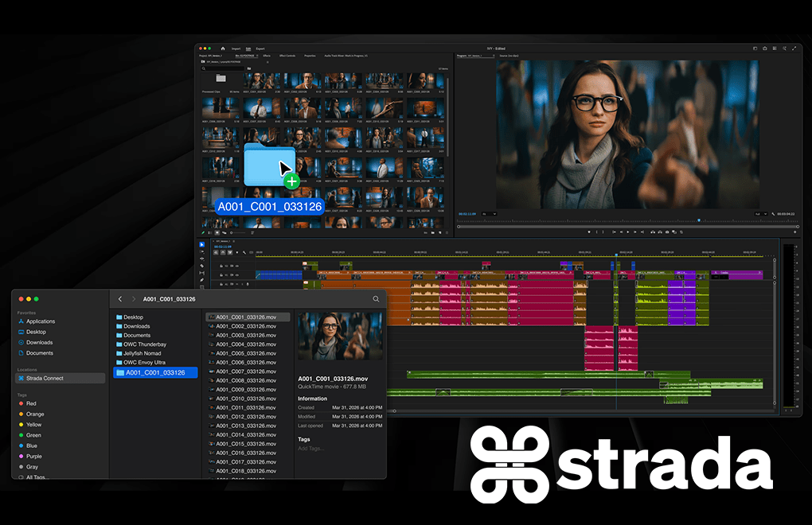Open the zoom level dropdown under Program monitor
Viewport: 812px width, 525px height.
tap(489, 214)
